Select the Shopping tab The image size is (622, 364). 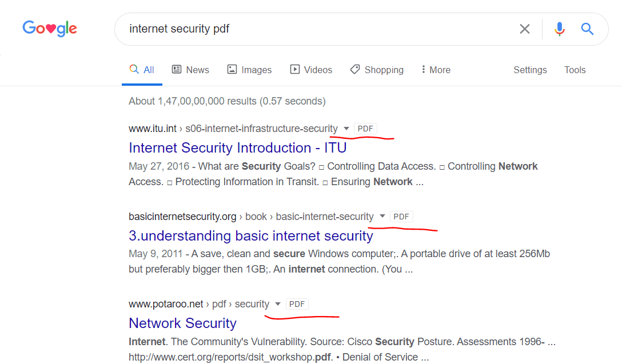(x=377, y=70)
